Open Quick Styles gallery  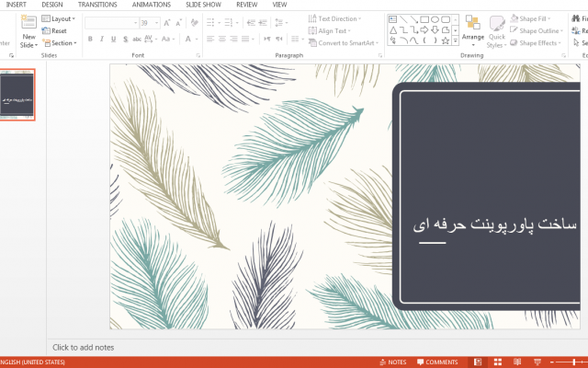pos(496,32)
